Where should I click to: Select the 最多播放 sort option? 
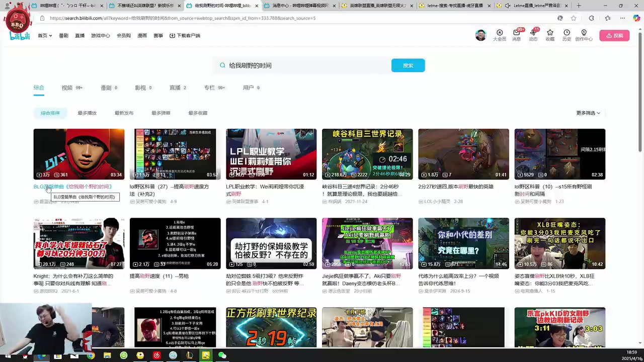(87, 113)
